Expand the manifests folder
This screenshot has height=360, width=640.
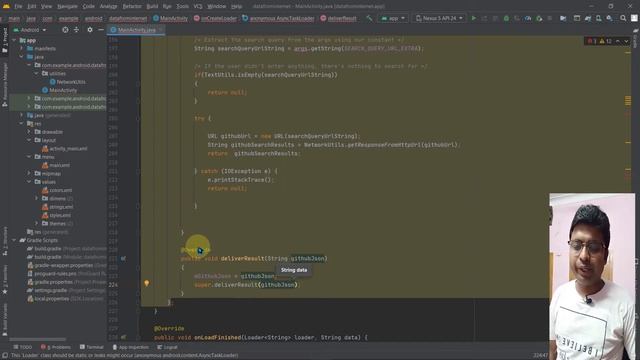(22, 49)
